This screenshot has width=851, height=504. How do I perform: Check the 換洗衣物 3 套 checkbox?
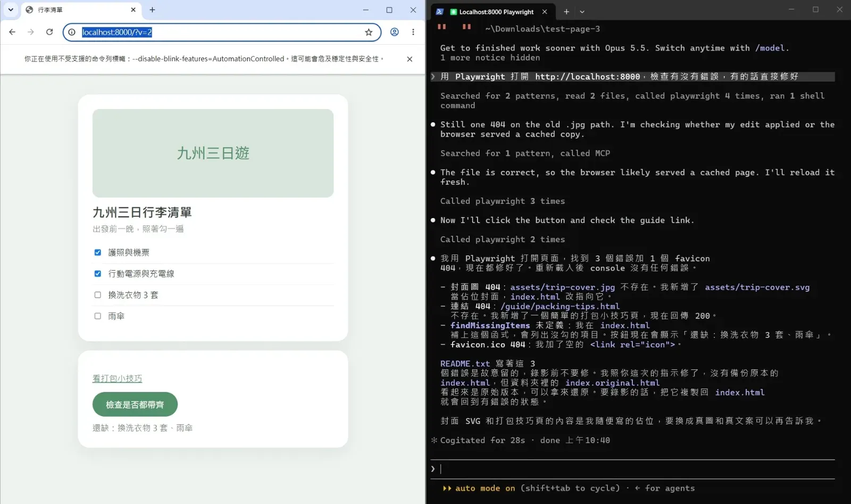(98, 295)
